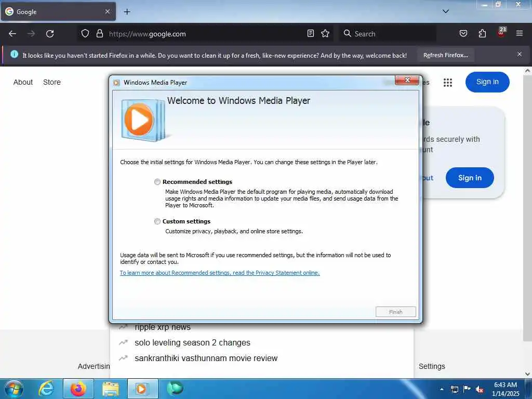Close the Windows Media Player dialog
The width and height of the screenshot is (532, 399).
point(407,80)
